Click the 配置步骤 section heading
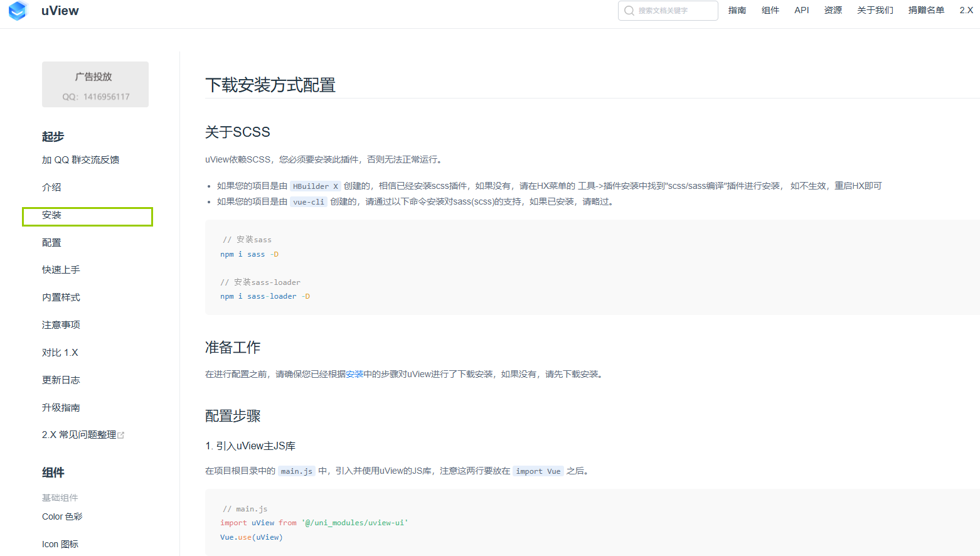This screenshot has width=980, height=556. pos(233,415)
